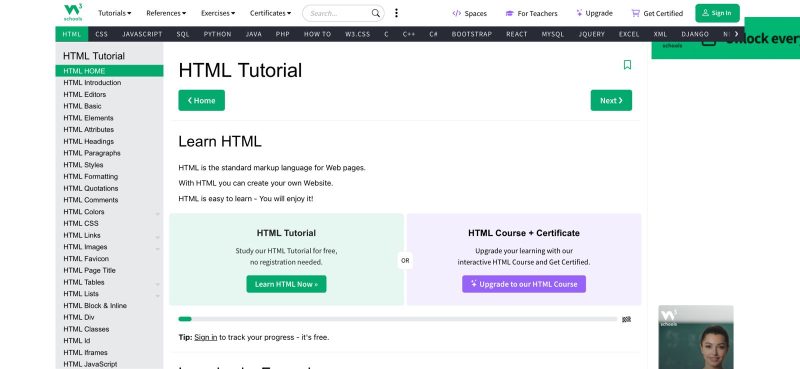Select the XML topic tab
800x369 pixels.
pos(660,34)
